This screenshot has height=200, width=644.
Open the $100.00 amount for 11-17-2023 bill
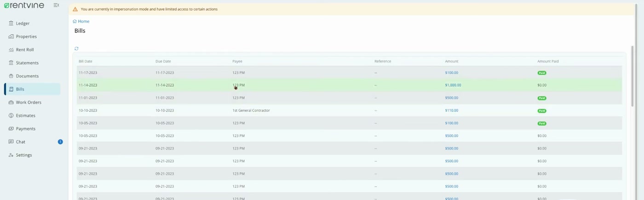click(451, 73)
